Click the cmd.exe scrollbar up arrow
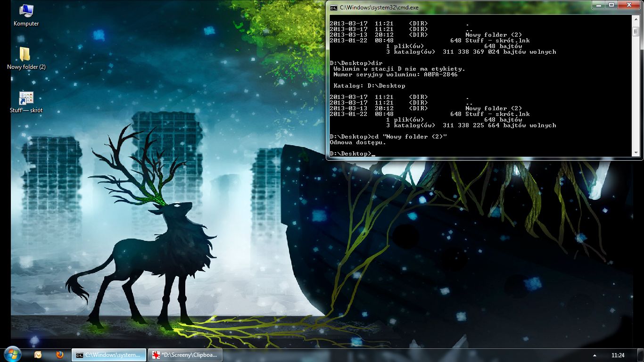This screenshot has width=644, height=362. click(636, 19)
